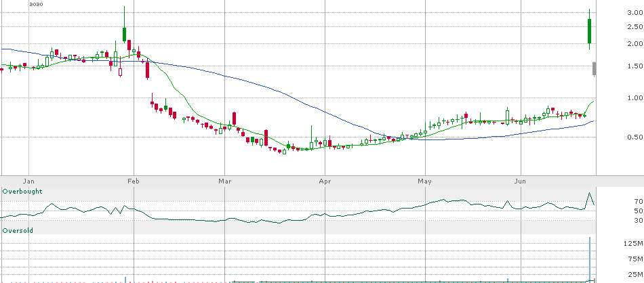The height and width of the screenshot is (283, 644).
Task: Click the Mar month label on the date axis
Action: click(x=224, y=181)
